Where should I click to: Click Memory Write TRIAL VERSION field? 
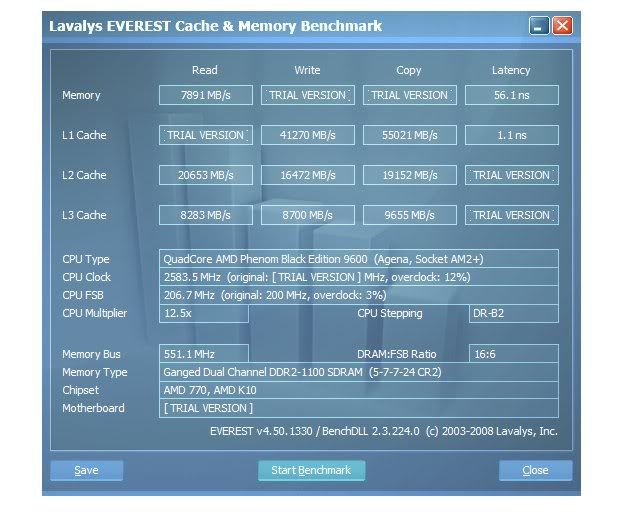(308, 95)
